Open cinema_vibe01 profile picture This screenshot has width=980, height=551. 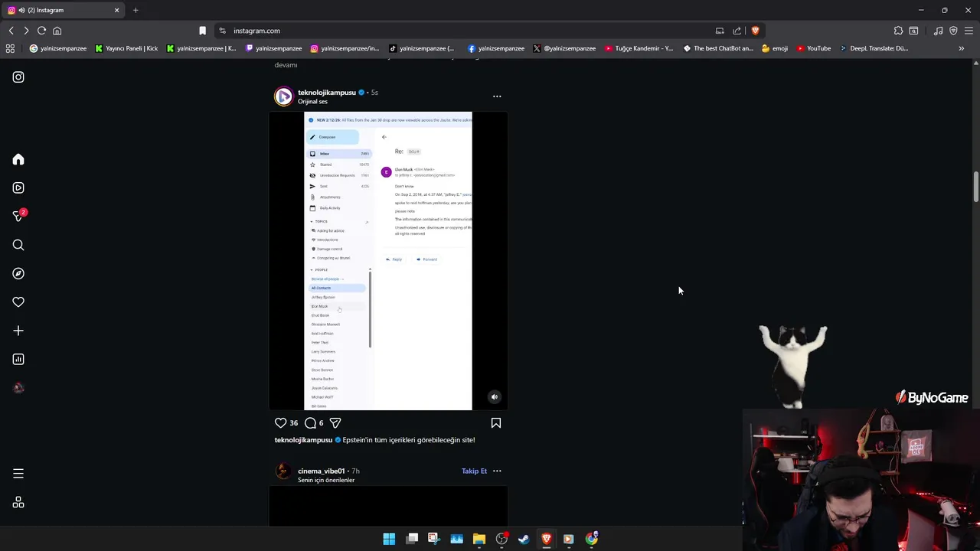coord(284,473)
